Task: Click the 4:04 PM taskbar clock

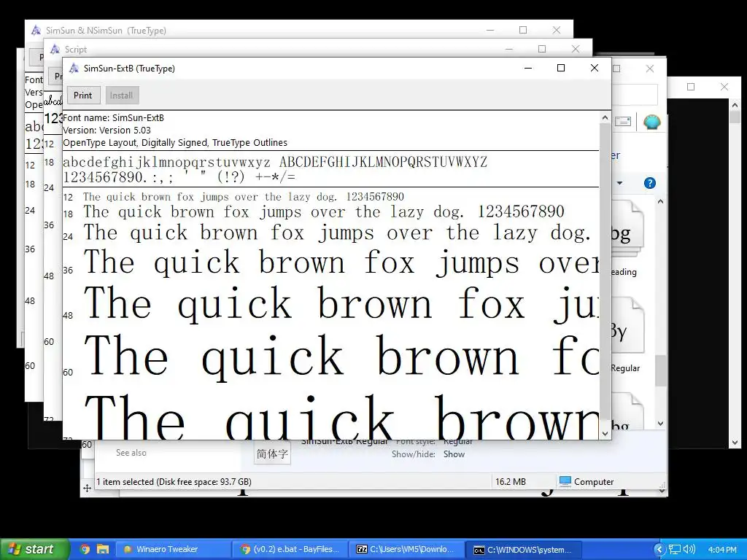Action: tap(722, 550)
